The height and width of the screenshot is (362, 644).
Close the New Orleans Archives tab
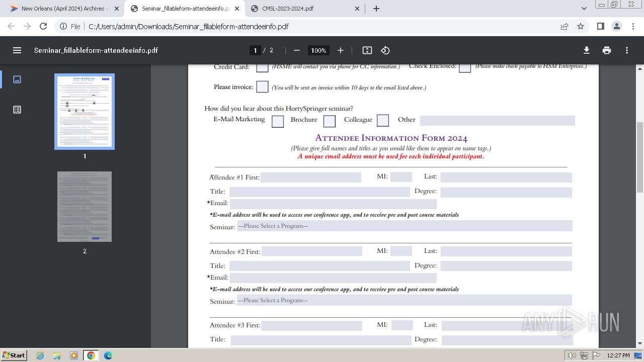pyautogui.click(x=117, y=9)
